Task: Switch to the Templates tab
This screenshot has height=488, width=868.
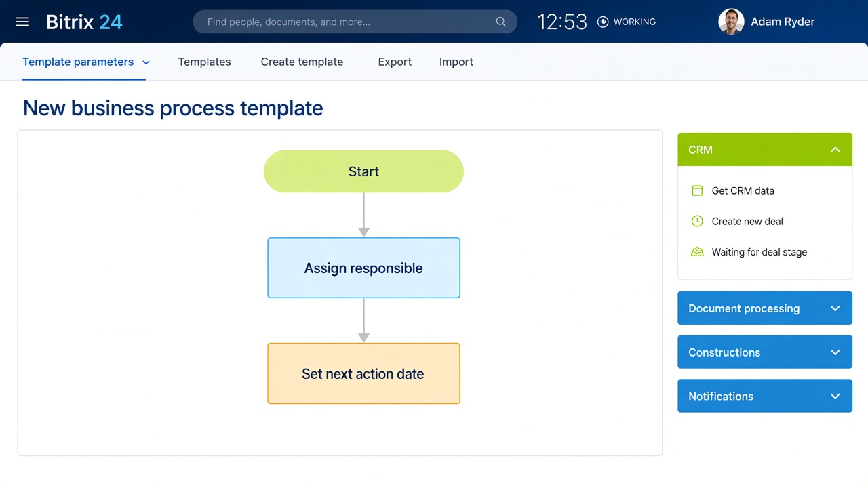Action: (x=204, y=62)
